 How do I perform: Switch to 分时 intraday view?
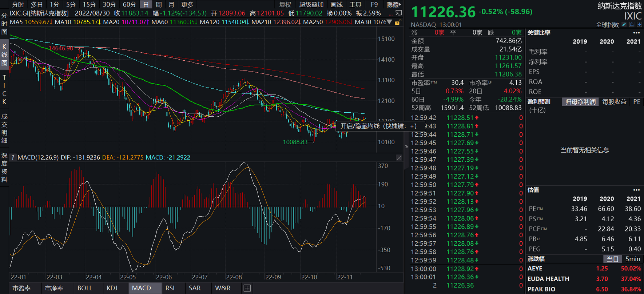tap(18, 4)
